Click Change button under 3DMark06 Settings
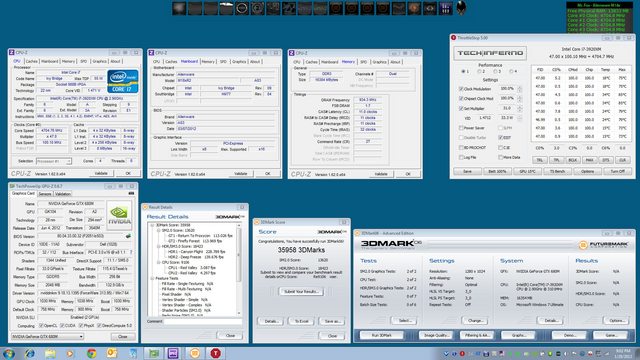The height and width of the screenshot is (360, 640). [x=475, y=321]
